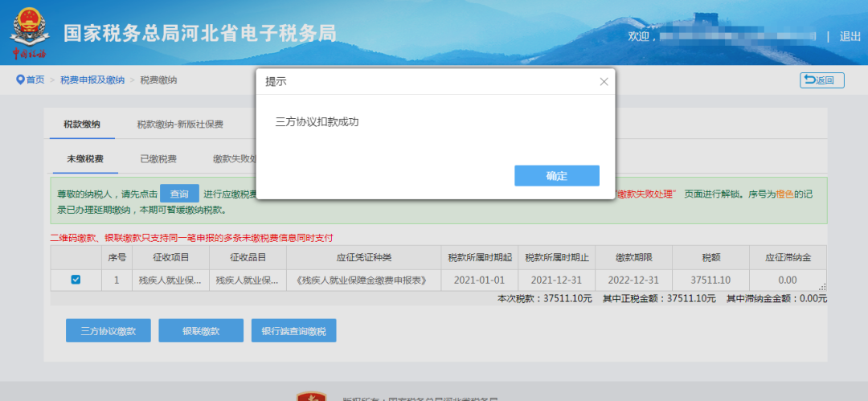This screenshot has height=401, width=868.
Task: Confirm the dialog with 确定
Action: (557, 175)
